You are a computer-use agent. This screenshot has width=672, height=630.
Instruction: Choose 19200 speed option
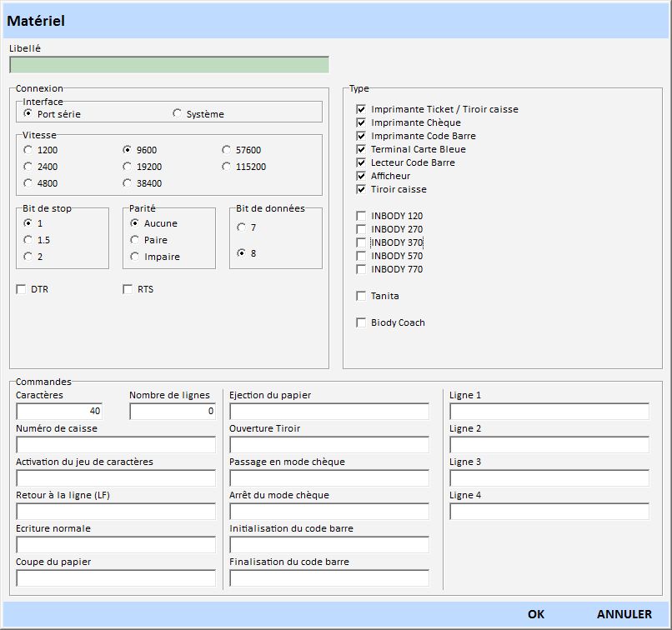click(x=128, y=167)
